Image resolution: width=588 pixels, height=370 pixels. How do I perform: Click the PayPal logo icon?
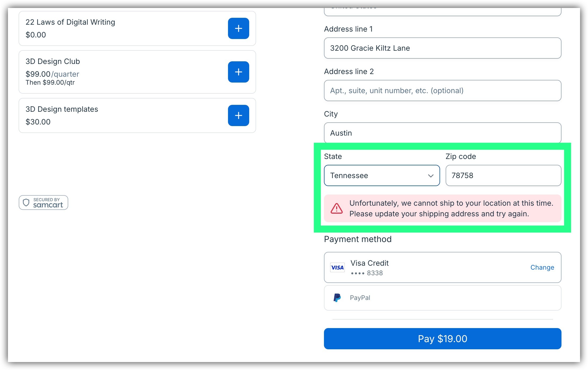point(337,298)
